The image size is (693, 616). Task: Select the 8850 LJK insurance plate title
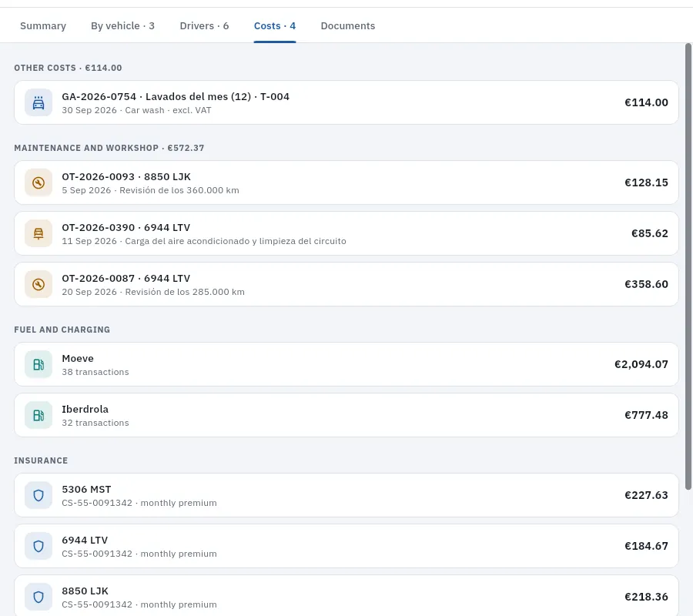(85, 591)
